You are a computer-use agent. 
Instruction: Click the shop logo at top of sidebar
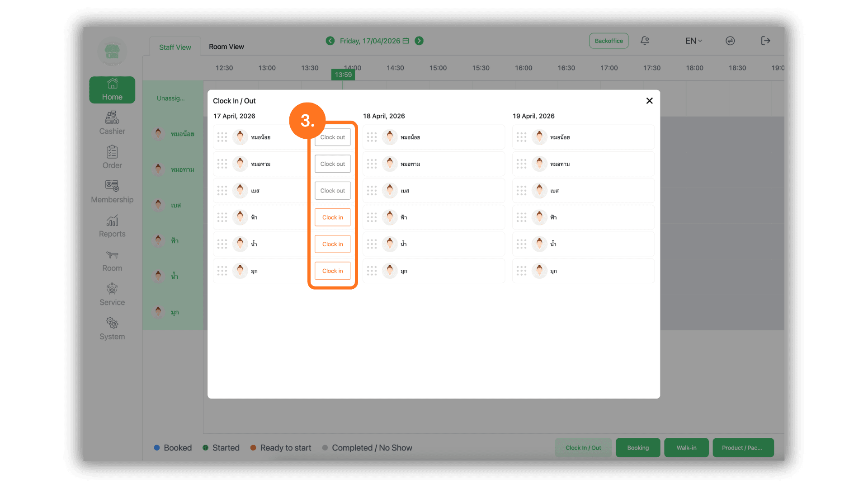112,51
